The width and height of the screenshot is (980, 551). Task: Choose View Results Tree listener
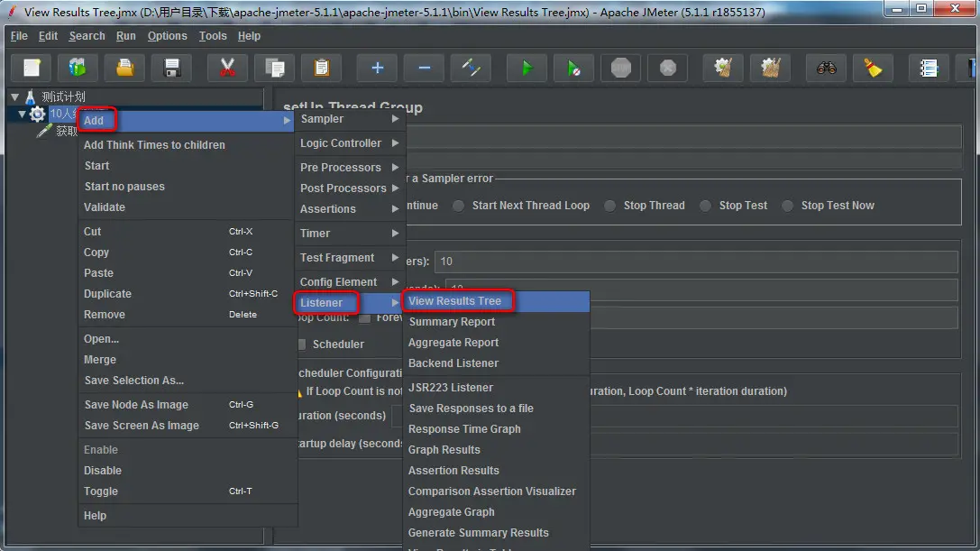(x=455, y=301)
